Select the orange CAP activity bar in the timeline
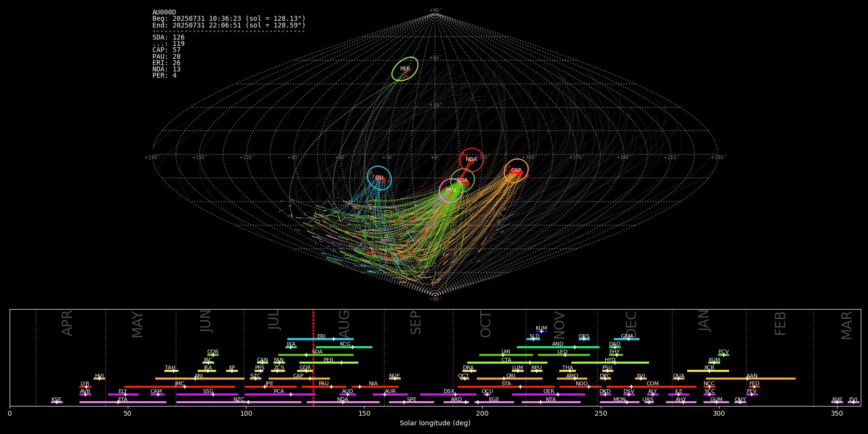 click(x=299, y=379)
